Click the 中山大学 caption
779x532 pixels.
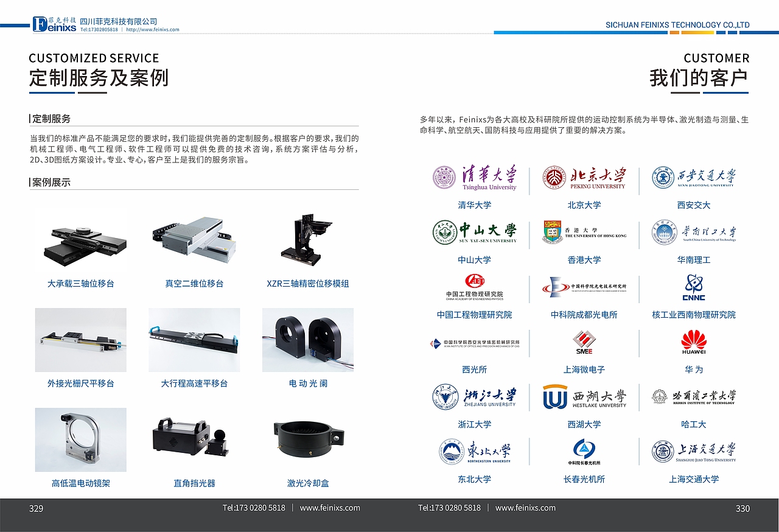point(475,260)
